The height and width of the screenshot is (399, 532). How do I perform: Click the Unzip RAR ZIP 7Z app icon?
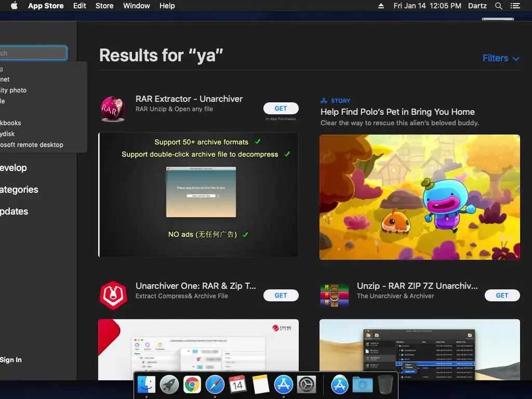coord(335,295)
